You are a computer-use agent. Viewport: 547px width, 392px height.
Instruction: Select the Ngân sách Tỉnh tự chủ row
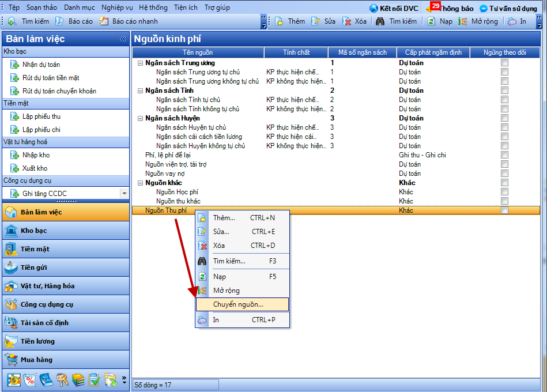tap(336, 100)
